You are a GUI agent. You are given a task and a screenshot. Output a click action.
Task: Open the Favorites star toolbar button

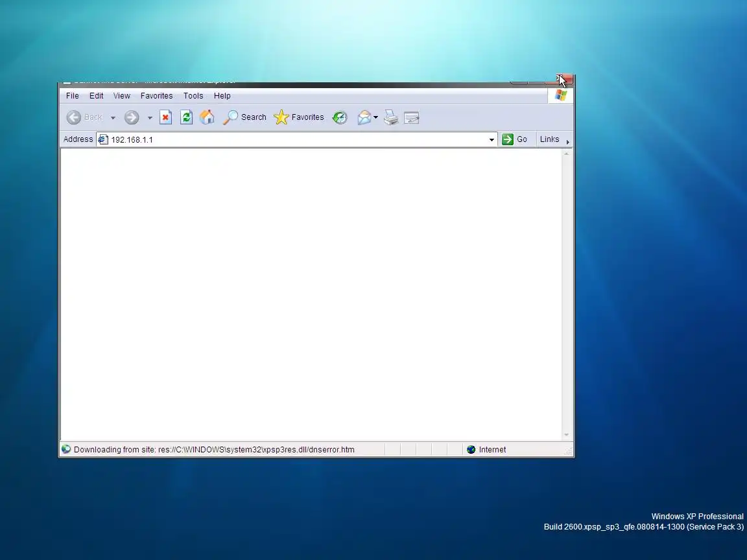click(299, 117)
